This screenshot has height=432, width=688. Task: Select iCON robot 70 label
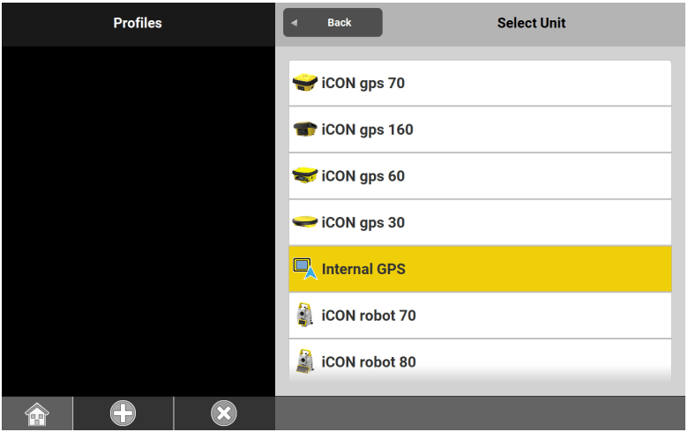369,316
